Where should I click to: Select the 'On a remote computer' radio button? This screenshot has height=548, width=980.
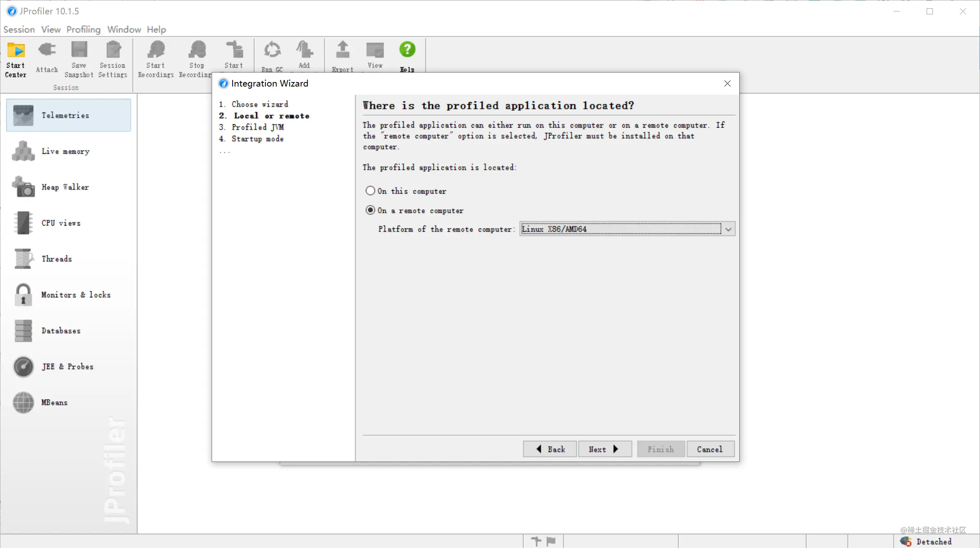[370, 210]
